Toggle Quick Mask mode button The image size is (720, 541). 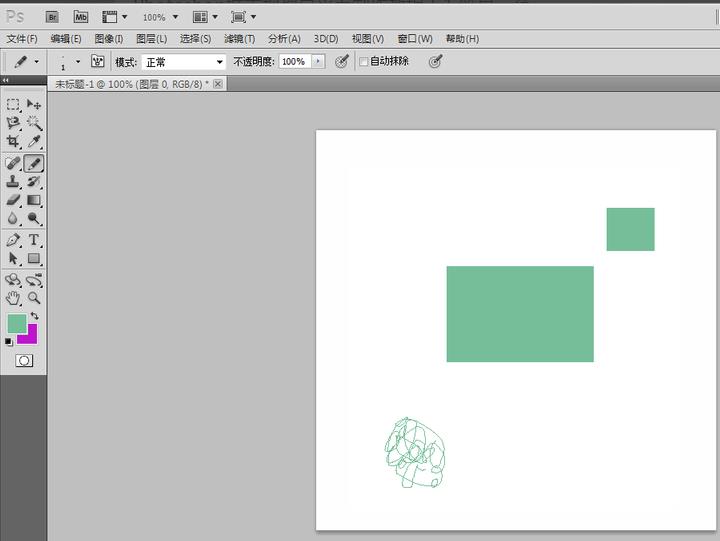[24, 361]
